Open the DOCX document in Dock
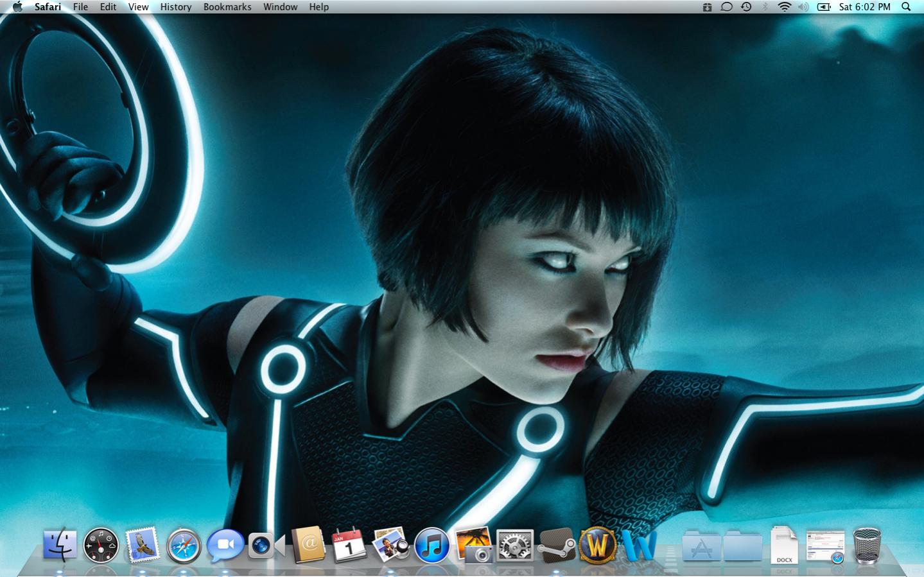924x577 pixels. pos(784,545)
